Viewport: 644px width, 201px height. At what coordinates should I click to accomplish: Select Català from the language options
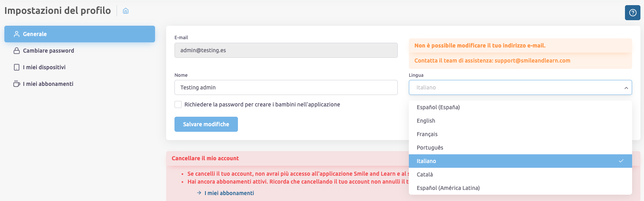coord(425,174)
